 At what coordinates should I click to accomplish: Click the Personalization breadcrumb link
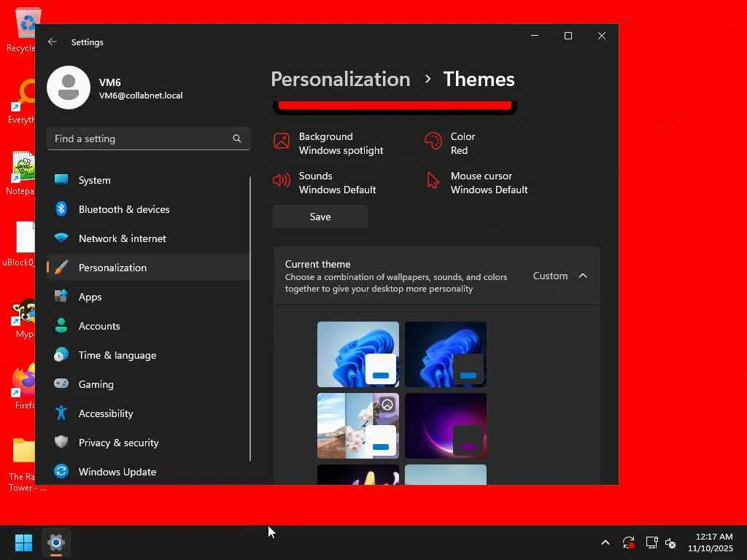point(341,79)
